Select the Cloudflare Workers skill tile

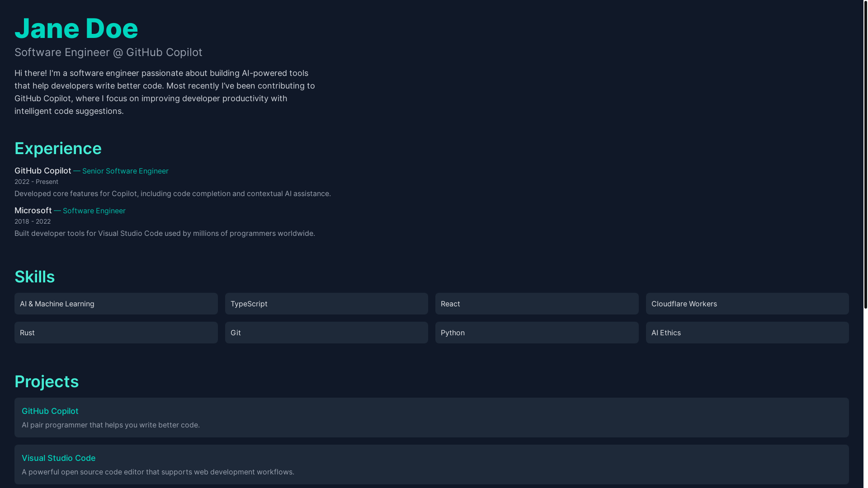click(x=747, y=304)
